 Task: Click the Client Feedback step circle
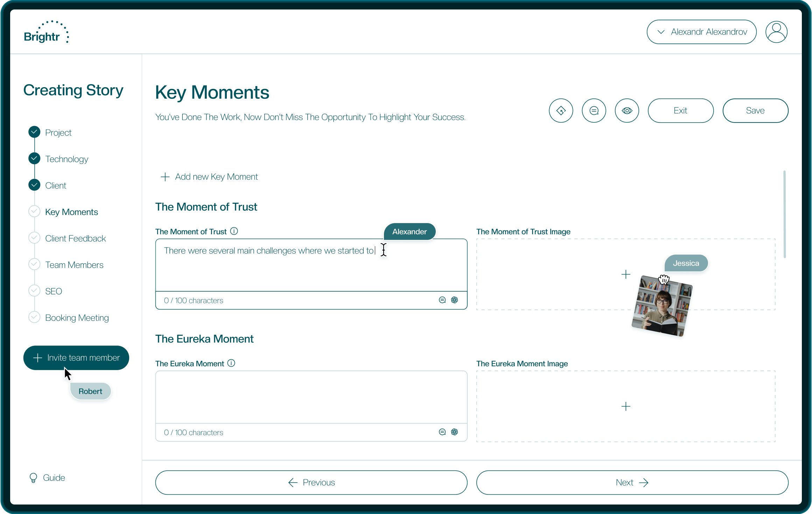(34, 238)
